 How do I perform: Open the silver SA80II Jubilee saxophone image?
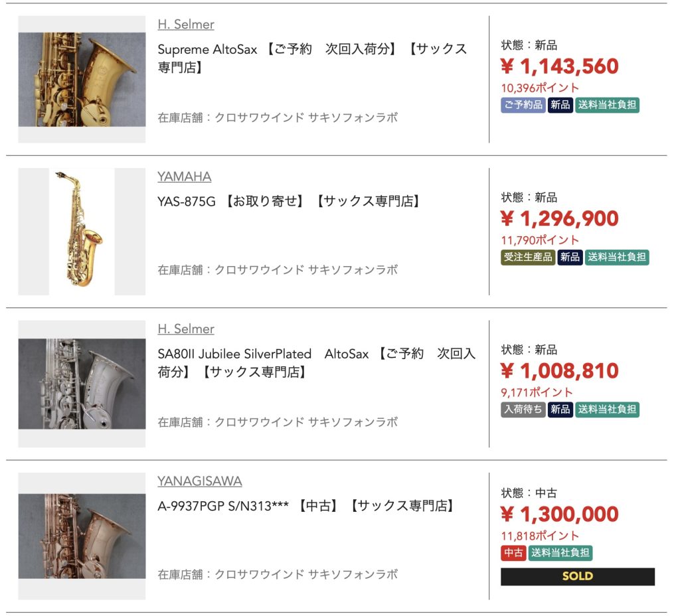82,384
